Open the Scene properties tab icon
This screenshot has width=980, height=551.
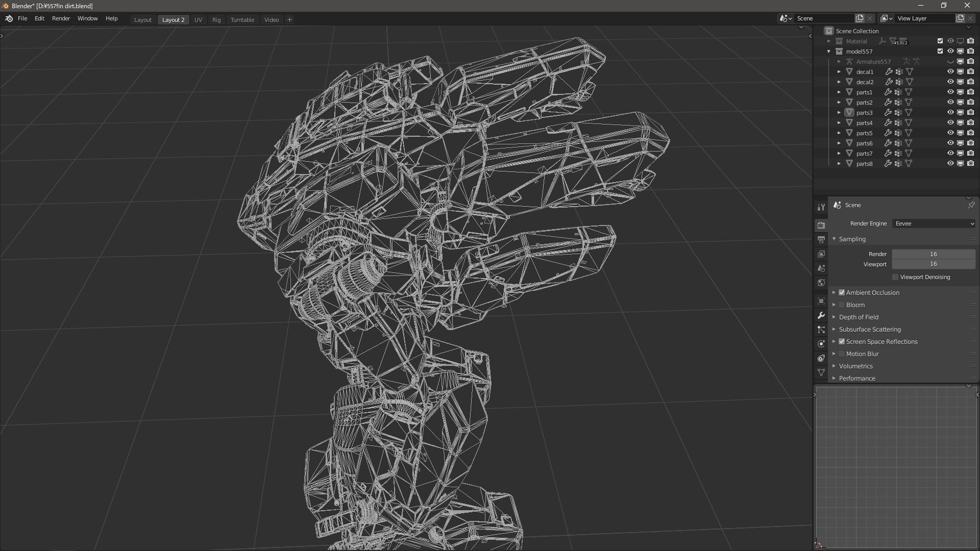tap(821, 268)
